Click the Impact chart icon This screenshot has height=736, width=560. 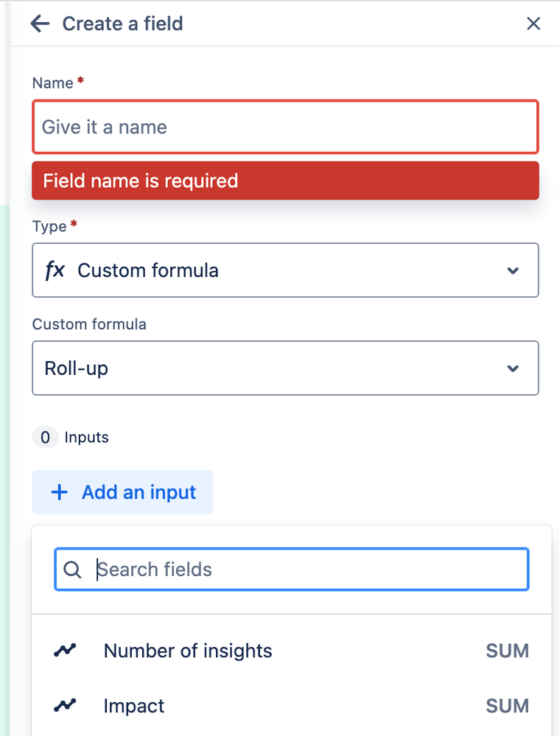coord(65,706)
